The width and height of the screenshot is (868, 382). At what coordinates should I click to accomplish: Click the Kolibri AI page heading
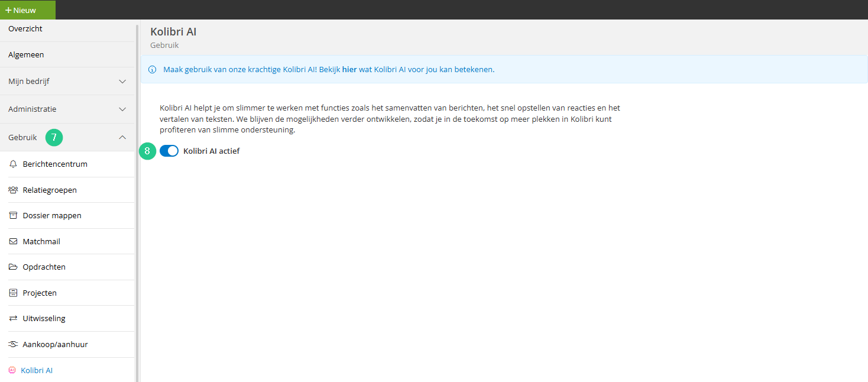173,32
